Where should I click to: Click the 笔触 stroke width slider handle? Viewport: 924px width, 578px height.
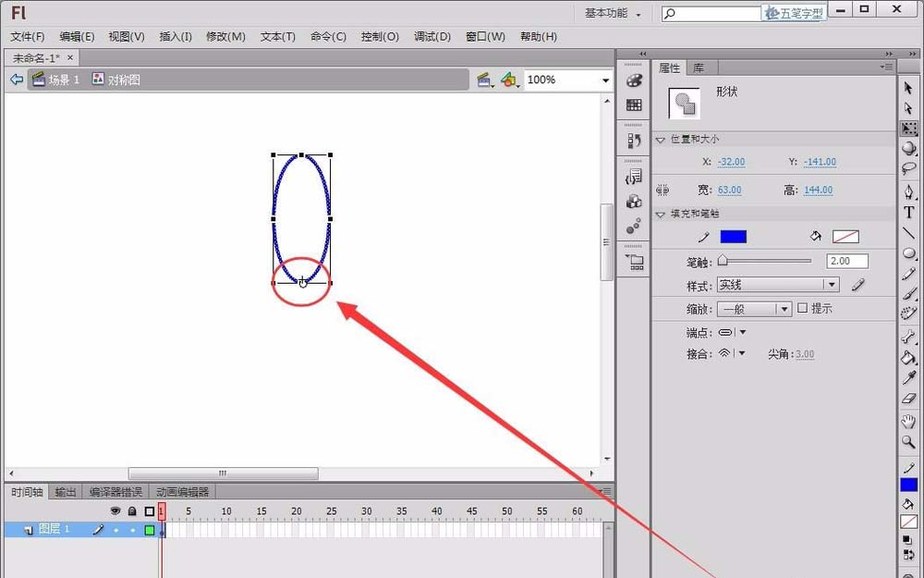723,261
